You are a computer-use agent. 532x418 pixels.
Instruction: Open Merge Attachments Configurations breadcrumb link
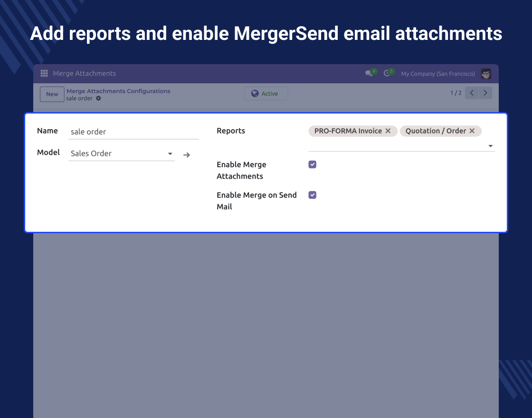click(x=118, y=91)
